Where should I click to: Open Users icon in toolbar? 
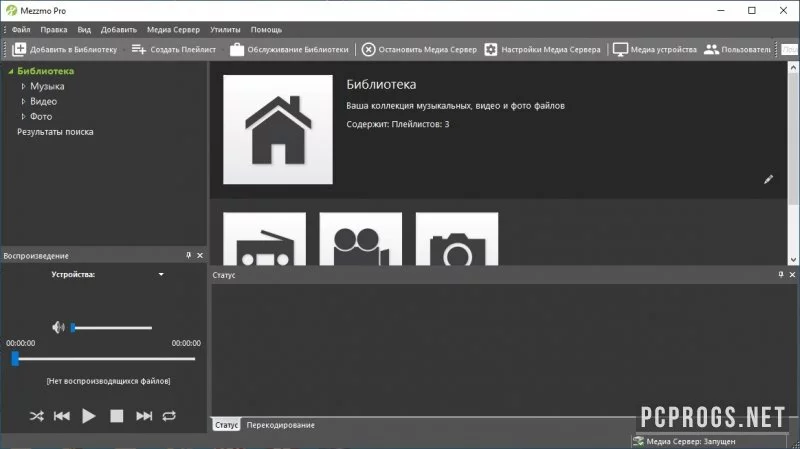711,49
